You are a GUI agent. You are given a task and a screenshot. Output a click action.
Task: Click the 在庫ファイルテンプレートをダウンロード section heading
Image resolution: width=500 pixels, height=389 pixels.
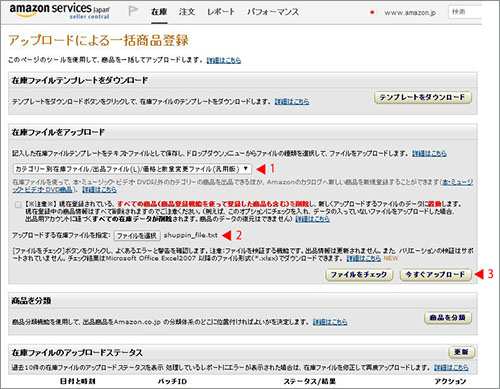80,81
